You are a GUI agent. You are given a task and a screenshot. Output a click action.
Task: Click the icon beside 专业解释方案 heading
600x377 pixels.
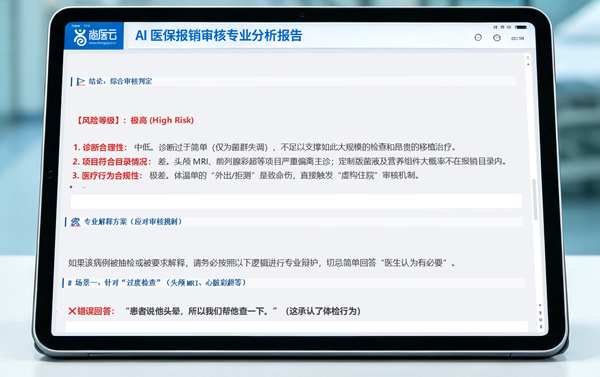75,222
